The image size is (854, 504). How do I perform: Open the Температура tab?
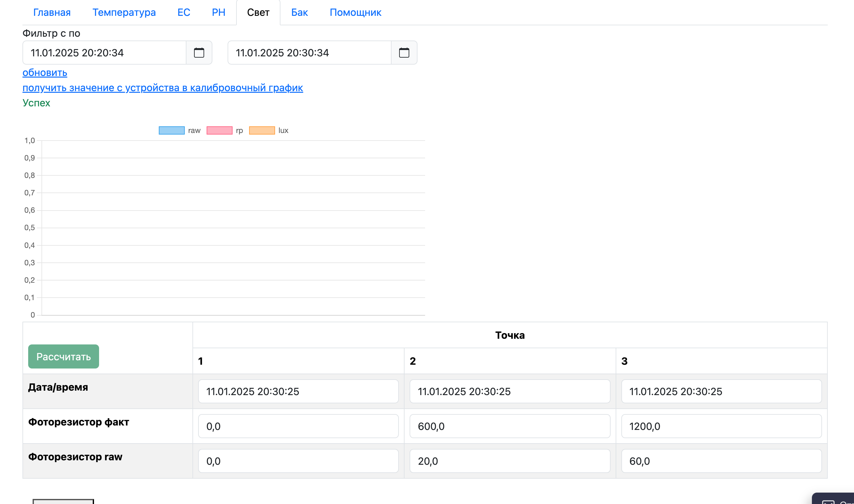[x=124, y=13]
